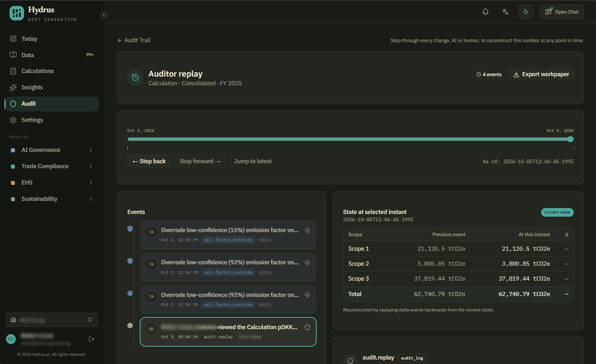Click the Current value badge
This screenshot has width=596, height=364.
tap(557, 212)
